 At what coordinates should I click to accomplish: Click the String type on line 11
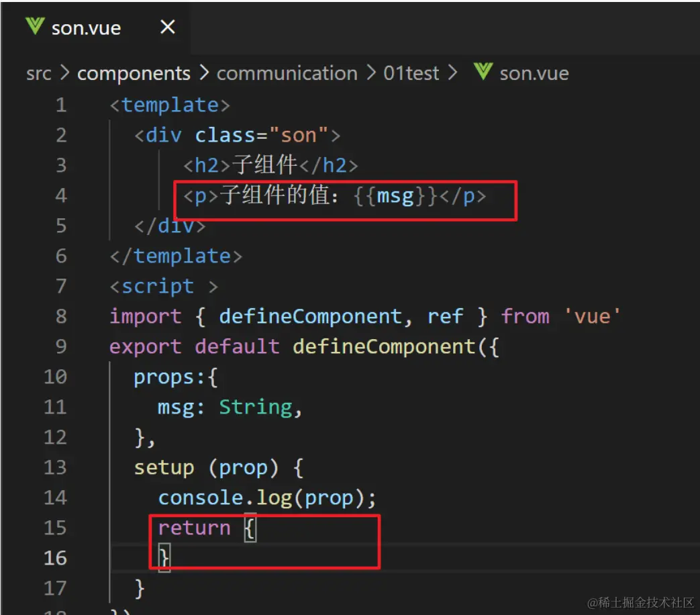(x=256, y=407)
